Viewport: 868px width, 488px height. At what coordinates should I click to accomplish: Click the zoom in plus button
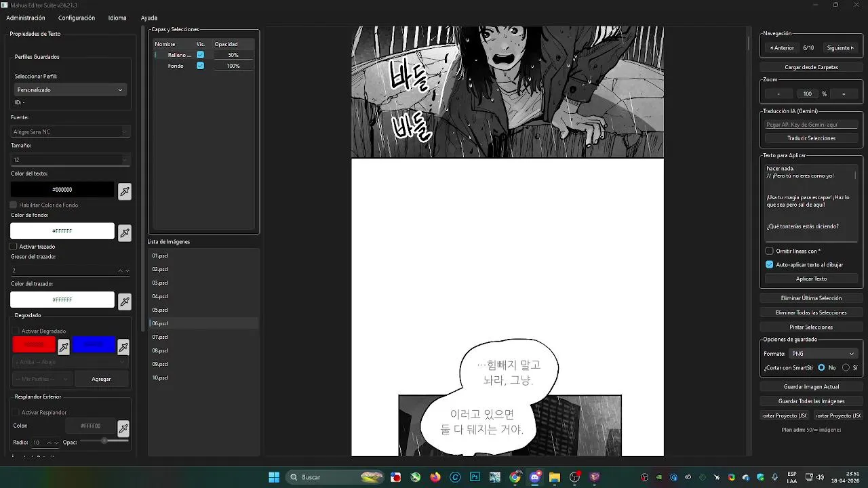coord(844,94)
